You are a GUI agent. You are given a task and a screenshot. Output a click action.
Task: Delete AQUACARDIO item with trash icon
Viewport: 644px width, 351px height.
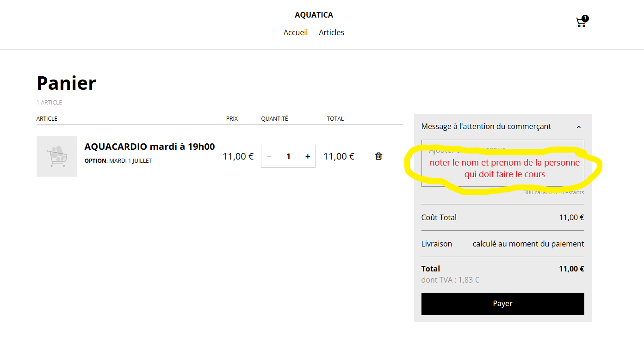tap(378, 156)
